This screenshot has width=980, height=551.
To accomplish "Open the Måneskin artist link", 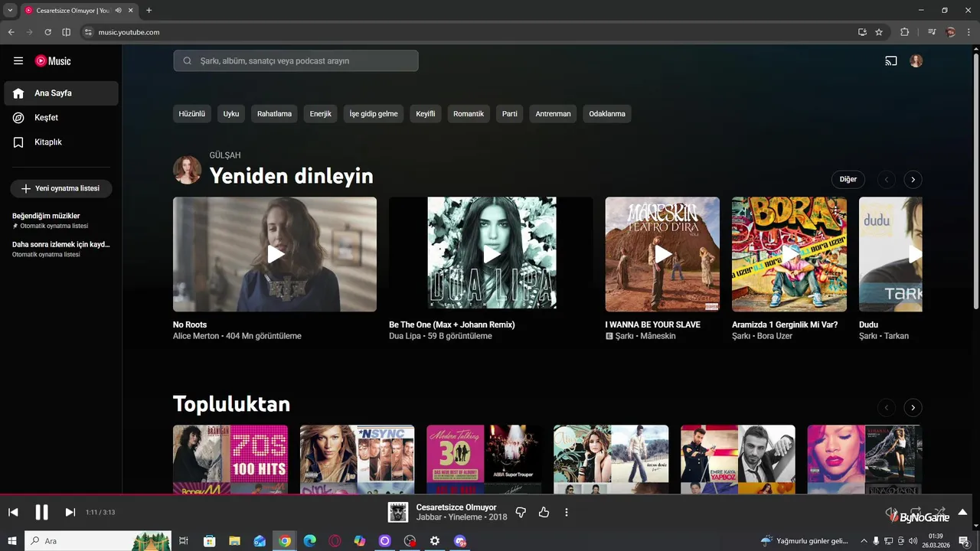I will click(x=658, y=336).
